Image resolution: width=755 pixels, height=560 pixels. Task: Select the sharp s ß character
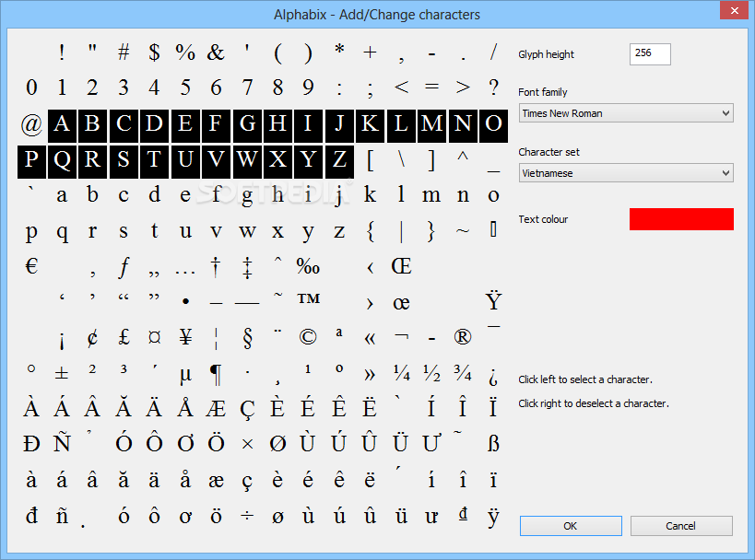point(493,444)
